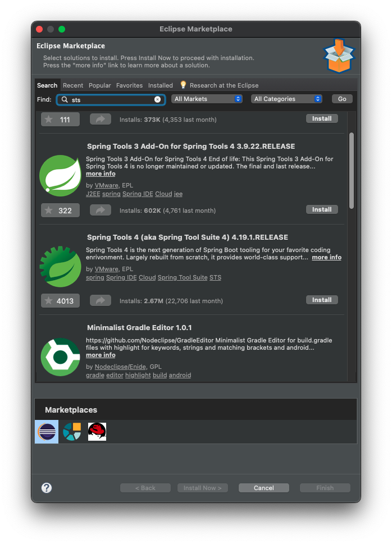Click the Spring Tools 3 leaf logo
This screenshot has height=544, width=392.
point(61,176)
